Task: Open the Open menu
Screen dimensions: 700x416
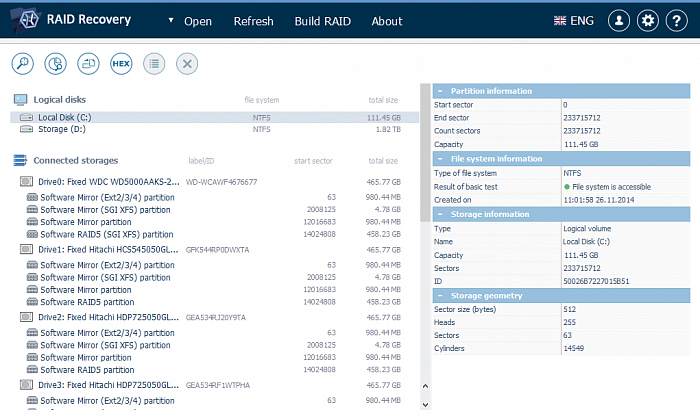Action: click(x=198, y=21)
